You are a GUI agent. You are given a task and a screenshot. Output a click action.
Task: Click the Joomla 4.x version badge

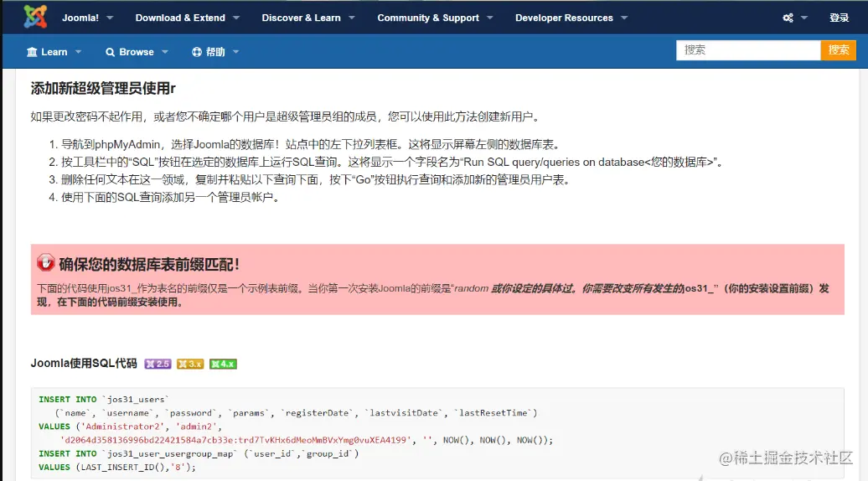223,364
